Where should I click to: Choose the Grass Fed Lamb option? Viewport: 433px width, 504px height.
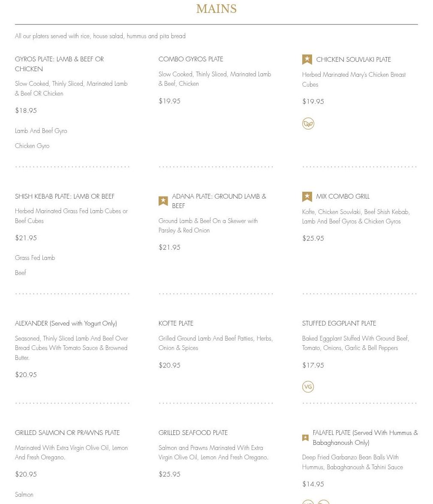click(x=35, y=258)
